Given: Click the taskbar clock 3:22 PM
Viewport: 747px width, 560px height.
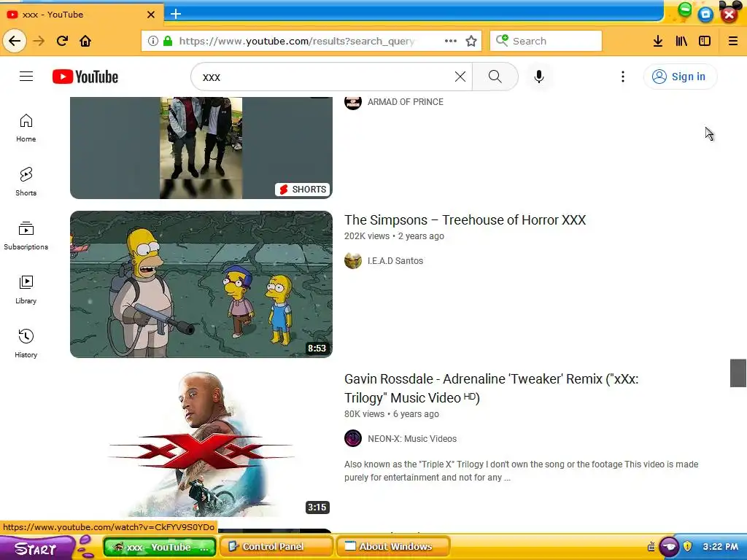Looking at the screenshot, I should [720, 546].
